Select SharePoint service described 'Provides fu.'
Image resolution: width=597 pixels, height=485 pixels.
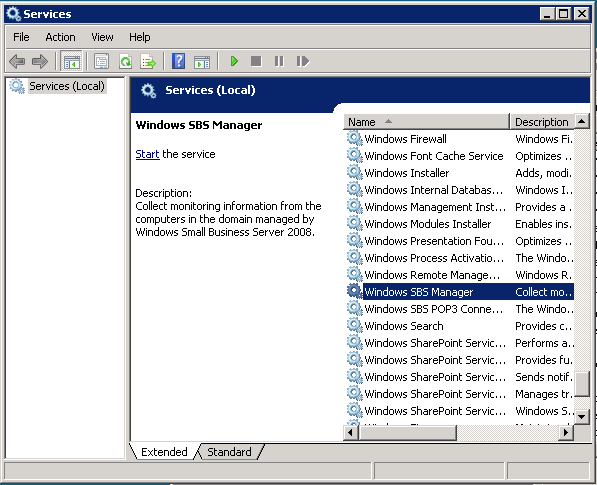[x=460, y=360]
